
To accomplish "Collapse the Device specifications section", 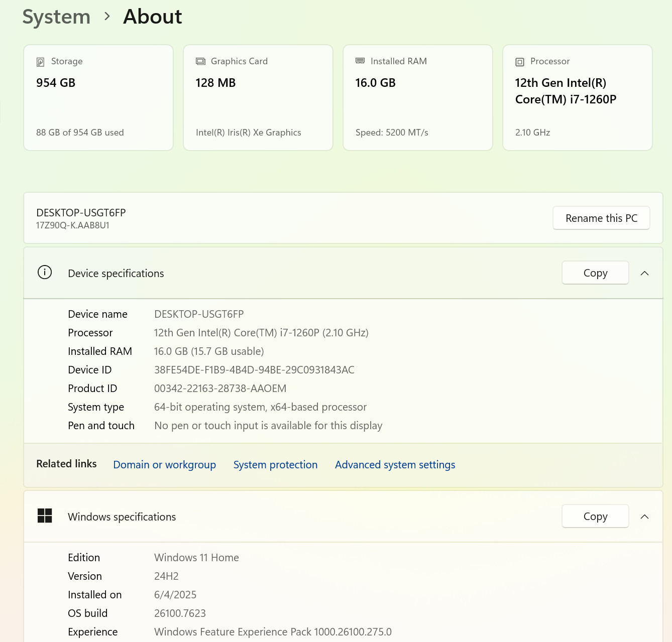I will (x=645, y=273).
